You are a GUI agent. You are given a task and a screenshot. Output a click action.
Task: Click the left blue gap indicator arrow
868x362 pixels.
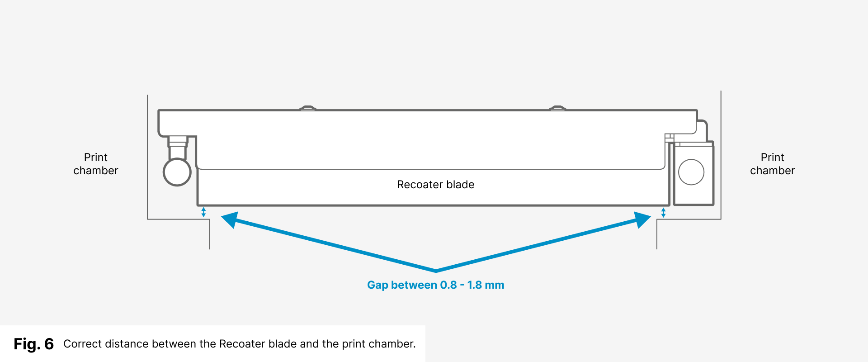pos(203,212)
